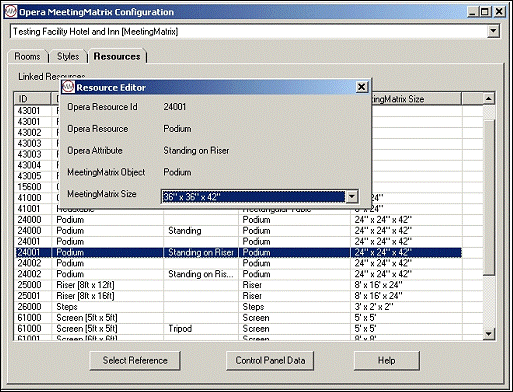Click the Control Panel Data button

point(270,360)
